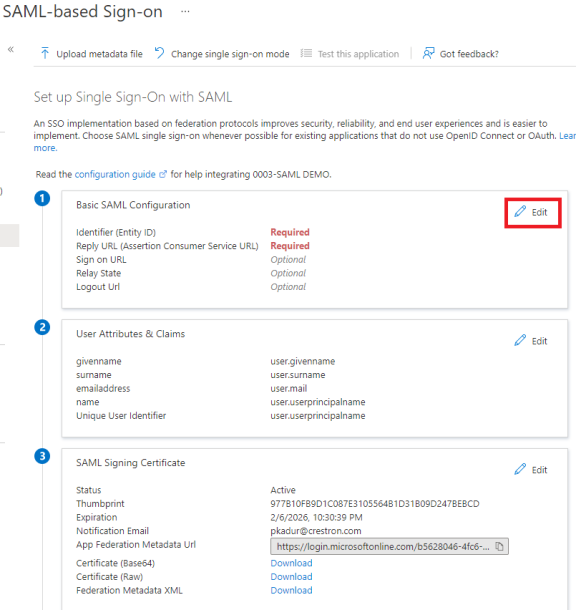The image size is (576, 610).
Task: Click the SAML Signing Certificate heading
Action: pyautogui.click(x=130, y=463)
